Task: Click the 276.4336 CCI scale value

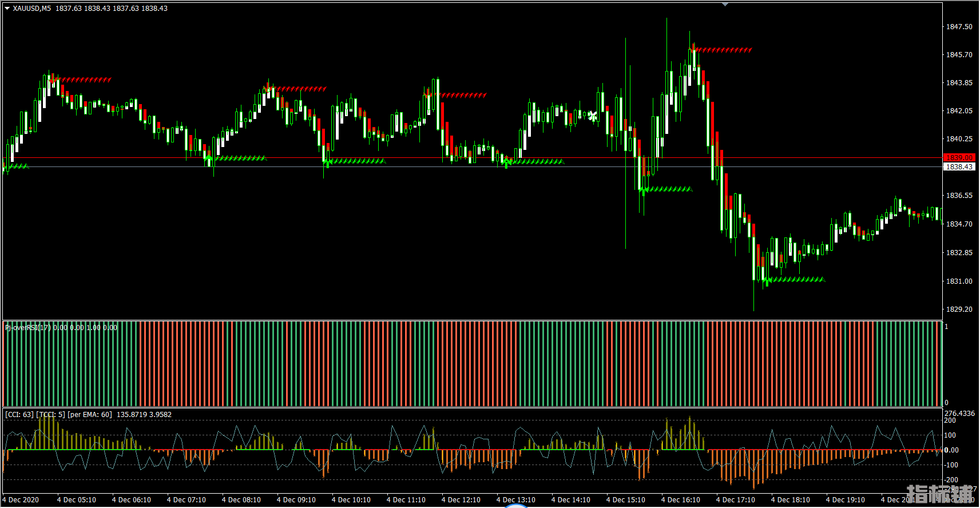Action: (959, 414)
